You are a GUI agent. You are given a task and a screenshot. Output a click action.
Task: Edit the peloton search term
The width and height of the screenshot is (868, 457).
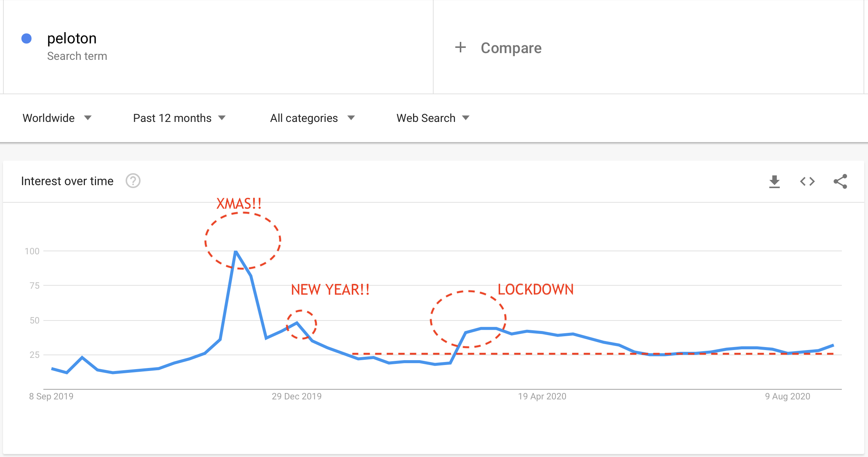[72, 39]
